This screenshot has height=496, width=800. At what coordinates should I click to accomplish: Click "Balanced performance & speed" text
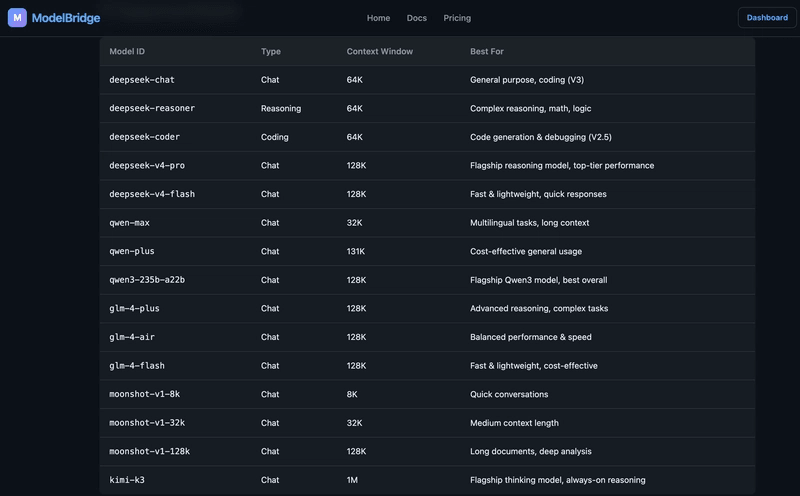[531, 337]
